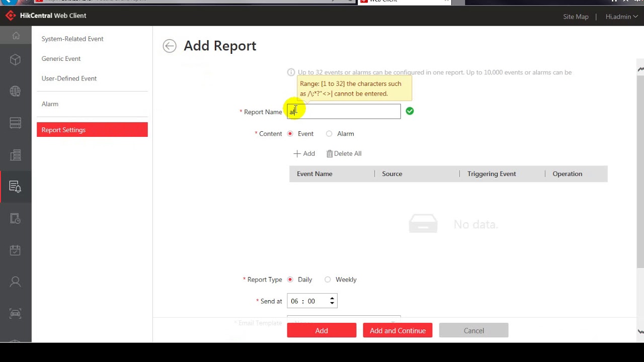Viewport: 644px width, 362px height.
Task: Go to User-Defined Event menu item
Action: pos(69,78)
